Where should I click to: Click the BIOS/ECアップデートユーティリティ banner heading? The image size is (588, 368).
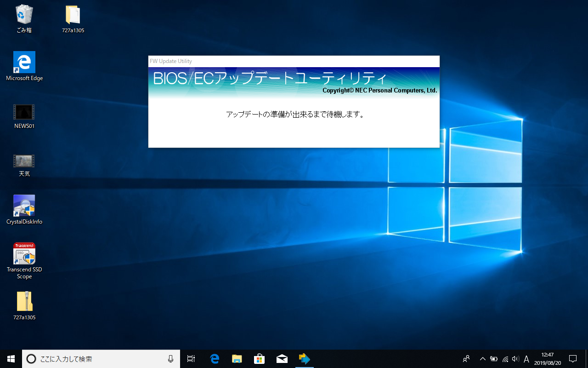coord(270,78)
